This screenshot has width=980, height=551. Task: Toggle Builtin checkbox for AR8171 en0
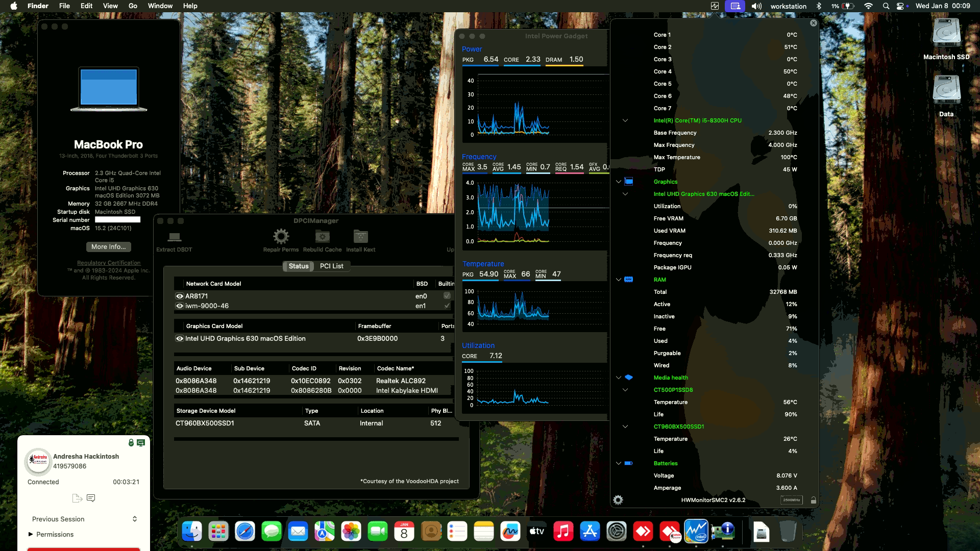click(x=447, y=295)
